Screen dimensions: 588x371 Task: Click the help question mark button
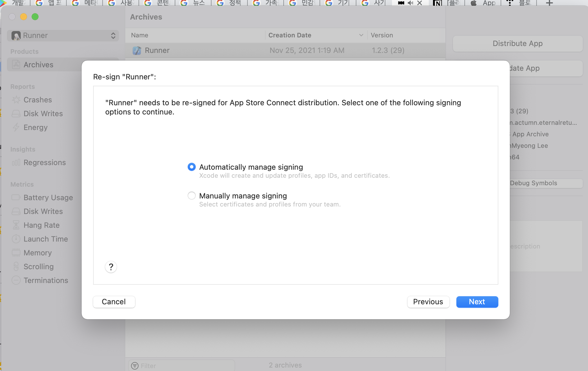(111, 267)
